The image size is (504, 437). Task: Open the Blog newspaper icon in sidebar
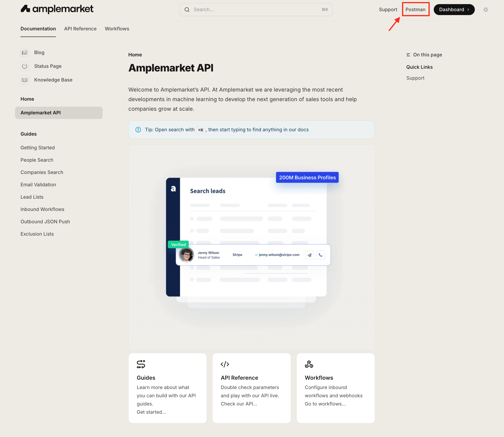[x=25, y=53]
